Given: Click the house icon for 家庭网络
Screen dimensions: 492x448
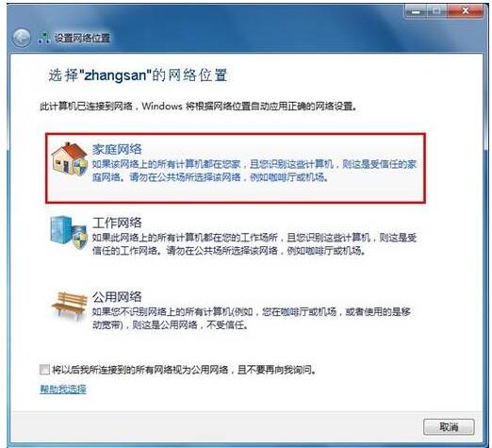Looking at the screenshot, I should point(69,158).
